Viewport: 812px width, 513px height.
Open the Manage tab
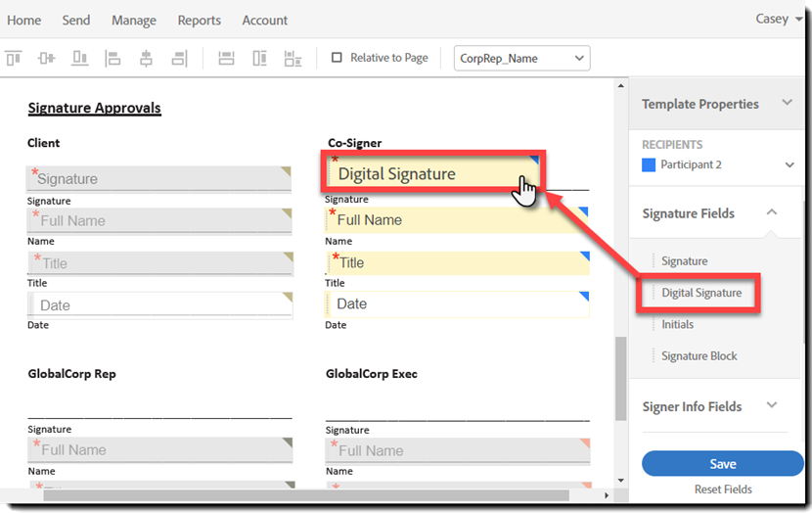click(x=134, y=20)
